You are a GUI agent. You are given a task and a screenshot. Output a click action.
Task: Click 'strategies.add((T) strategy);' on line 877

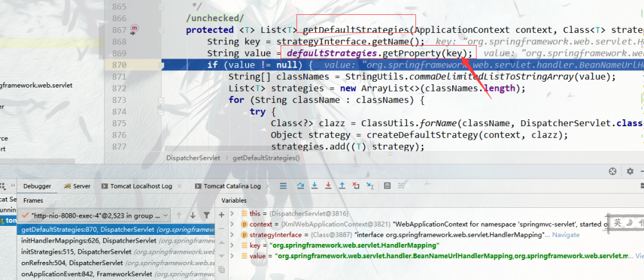pos(348,147)
